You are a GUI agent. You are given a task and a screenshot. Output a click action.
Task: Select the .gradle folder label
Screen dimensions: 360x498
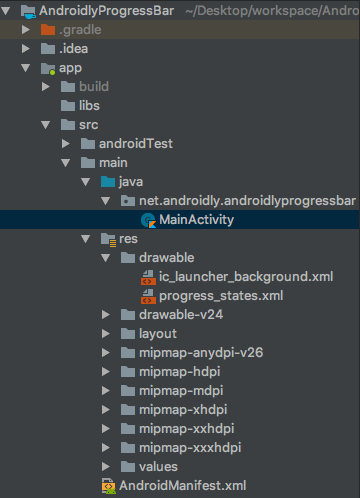[x=80, y=30]
